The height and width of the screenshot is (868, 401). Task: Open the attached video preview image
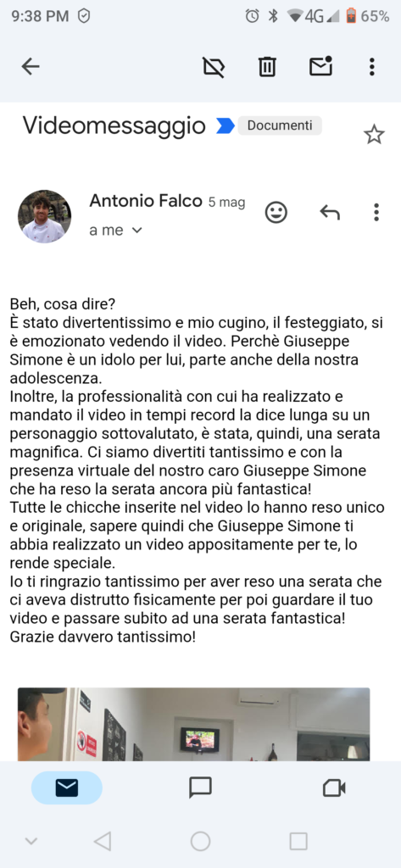pyautogui.click(x=194, y=724)
